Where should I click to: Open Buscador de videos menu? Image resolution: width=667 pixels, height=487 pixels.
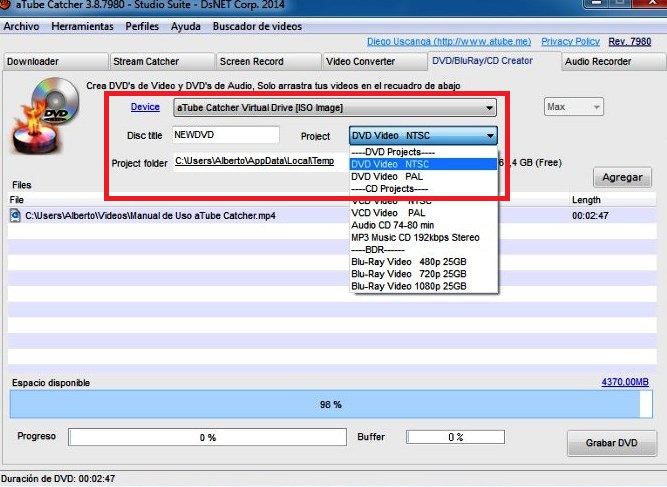pyautogui.click(x=257, y=26)
